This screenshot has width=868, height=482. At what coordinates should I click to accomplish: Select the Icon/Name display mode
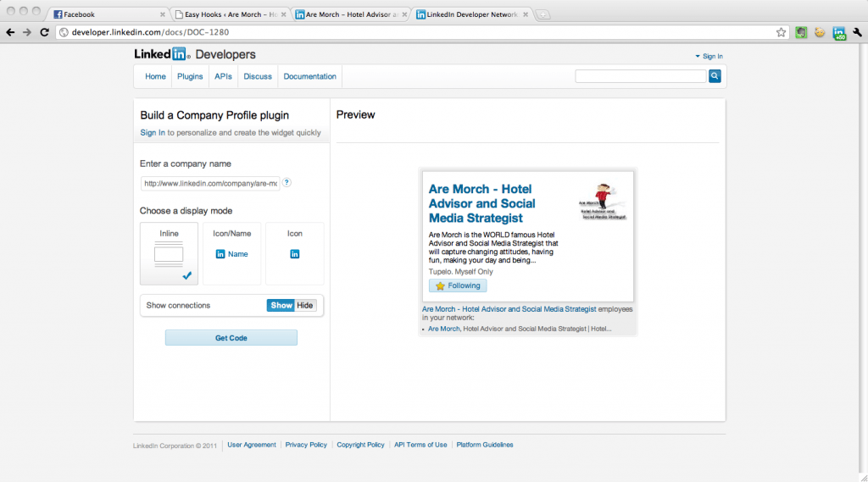[232, 253]
